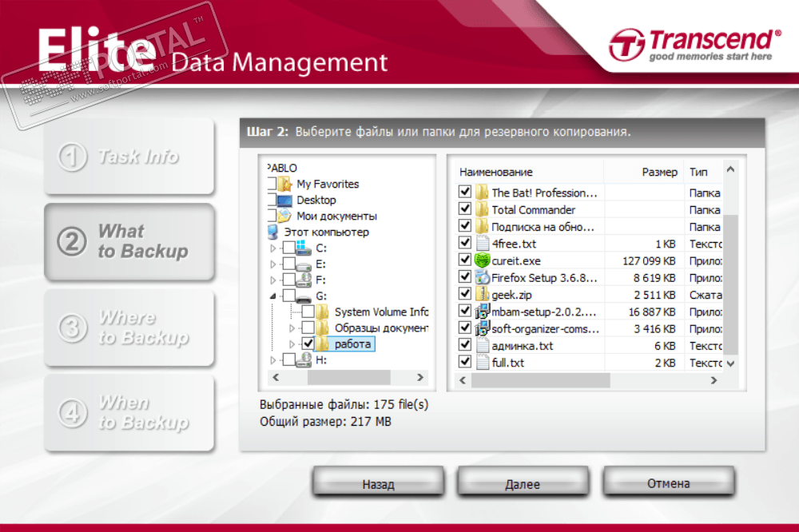Click the работа folder icon
Viewport: 799px width, 532px height.
click(x=322, y=344)
